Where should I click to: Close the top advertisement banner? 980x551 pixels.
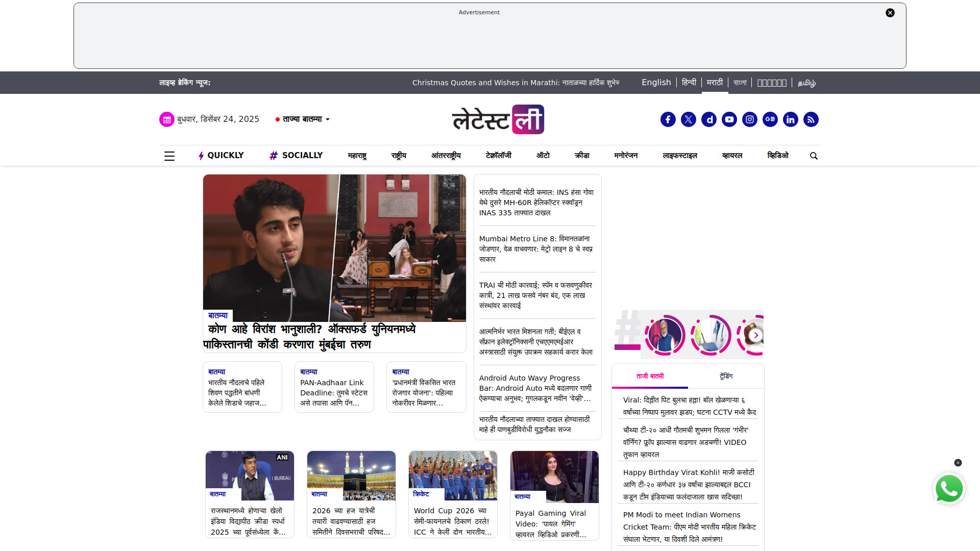tap(890, 13)
